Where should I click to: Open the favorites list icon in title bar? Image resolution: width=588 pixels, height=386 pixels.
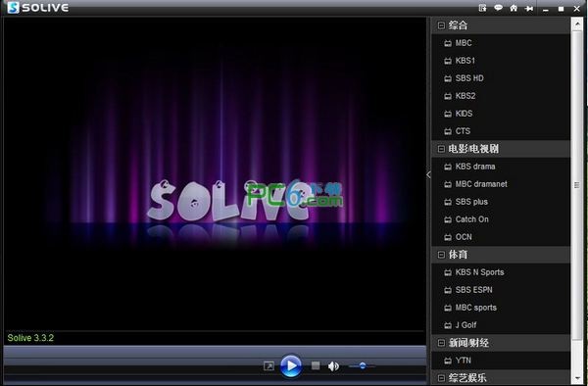pyautogui.click(x=482, y=8)
